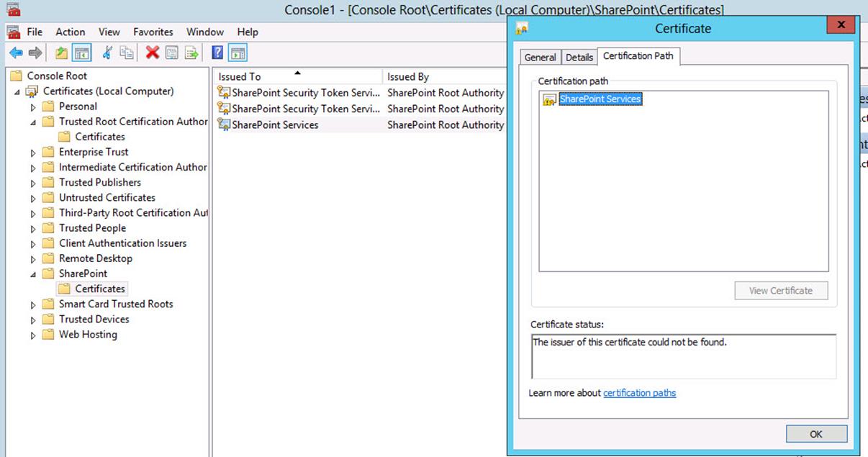The height and width of the screenshot is (457, 868).
Task: Click the Remote Desktop folder icon
Action: tap(48, 258)
